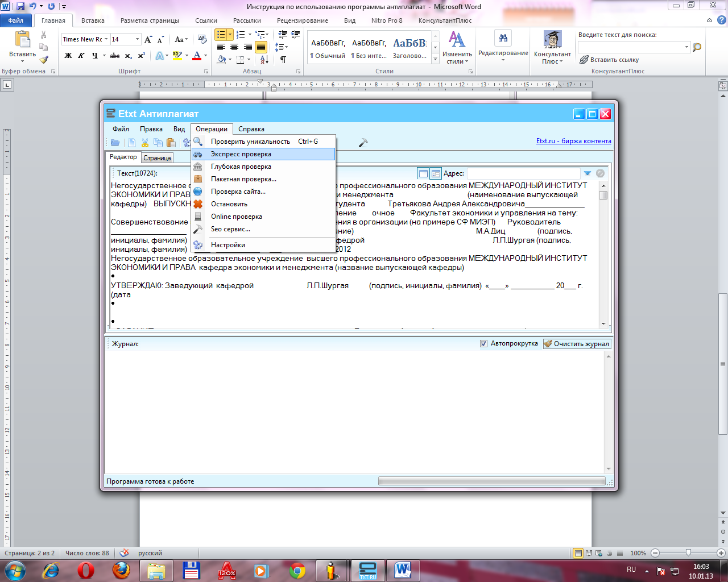Open the highlight color dropdown arrow
The image size is (728, 582).
point(187,56)
